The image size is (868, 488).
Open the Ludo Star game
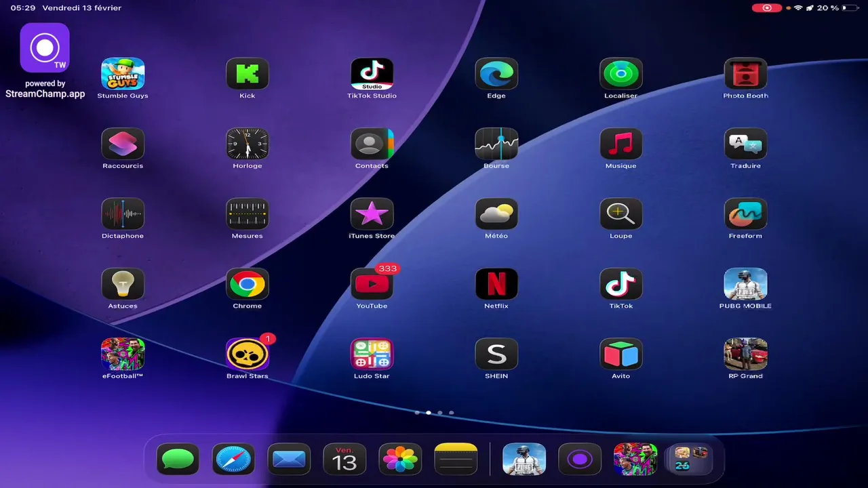coord(372,354)
